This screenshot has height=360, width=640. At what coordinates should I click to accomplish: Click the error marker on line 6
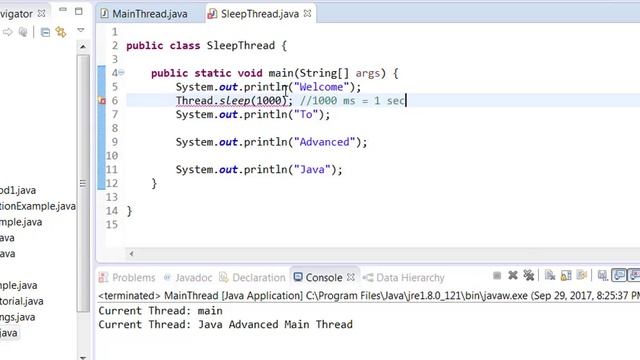[102, 101]
